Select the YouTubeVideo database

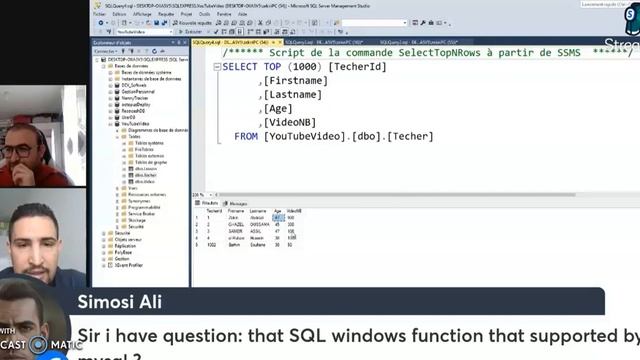click(x=135, y=124)
